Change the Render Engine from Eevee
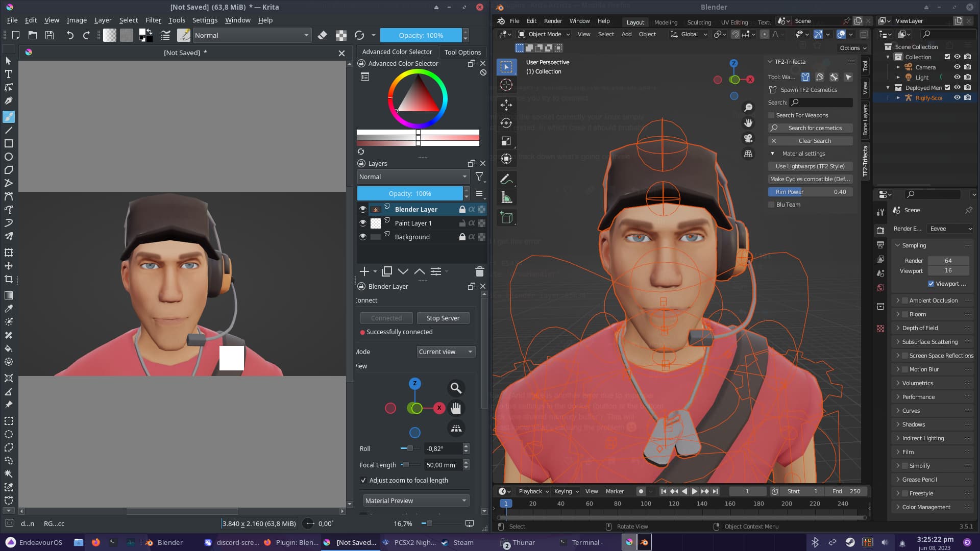Image resolution: width=980 pixels, height=551 pixels. pyautogui.click(x=950, y=229)
